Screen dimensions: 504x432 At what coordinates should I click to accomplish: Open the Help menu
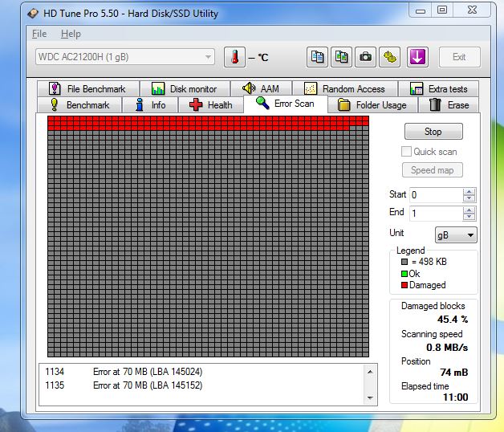[71, 34]
